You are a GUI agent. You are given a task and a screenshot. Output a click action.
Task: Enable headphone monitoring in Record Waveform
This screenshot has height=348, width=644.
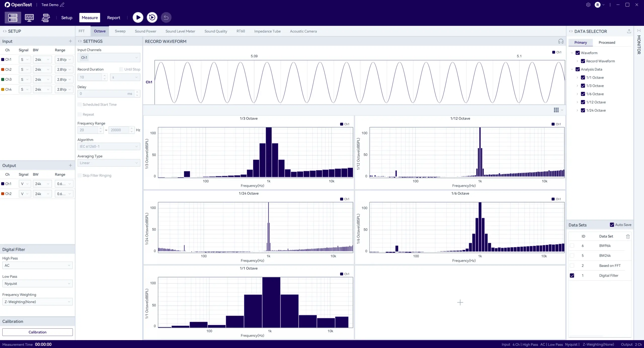pyautogui.click(x=561, y=41)
